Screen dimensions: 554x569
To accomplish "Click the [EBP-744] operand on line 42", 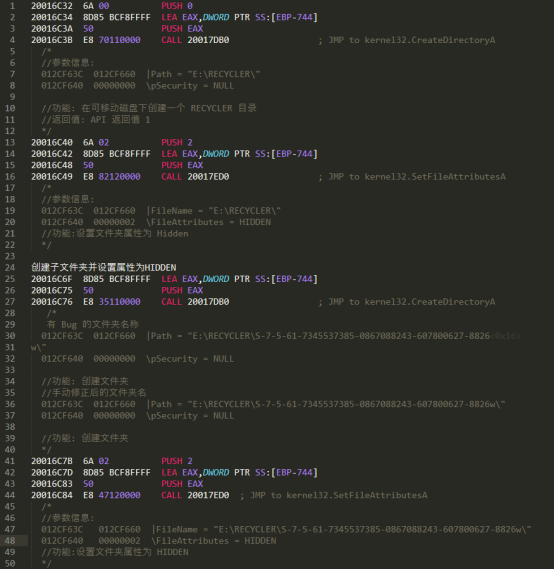I will click(294, 472).
